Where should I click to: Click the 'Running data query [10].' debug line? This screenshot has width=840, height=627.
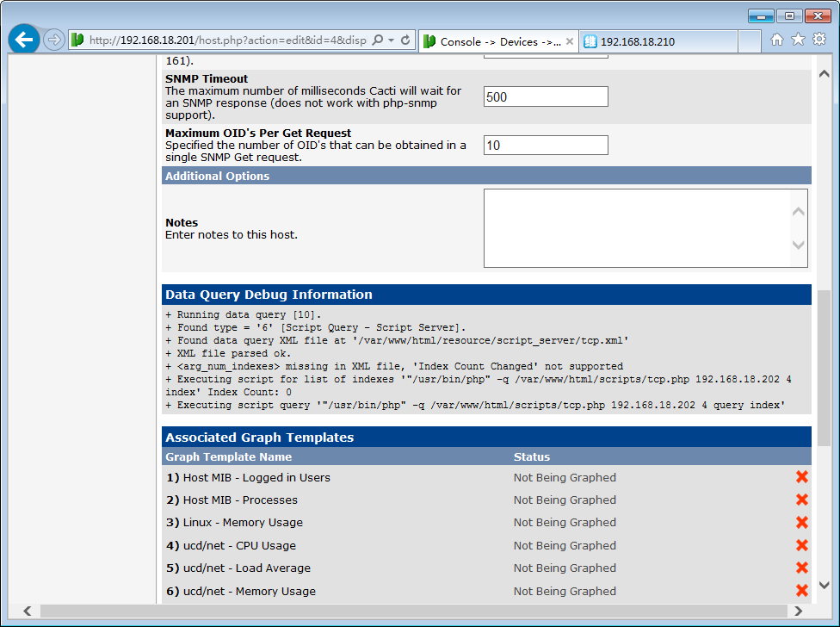coord(244,314)
